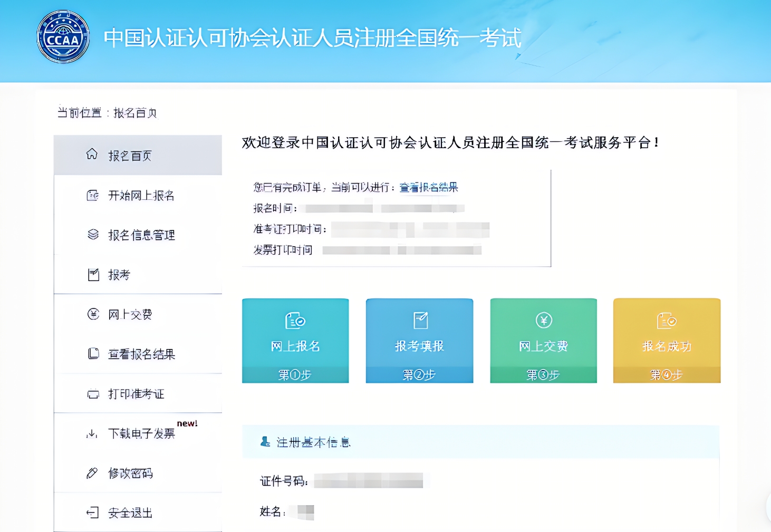The width and height of the screenshot is (771, 532).
Task: Select 开始网上报名 in the sidebar
Action: [138, 196]
